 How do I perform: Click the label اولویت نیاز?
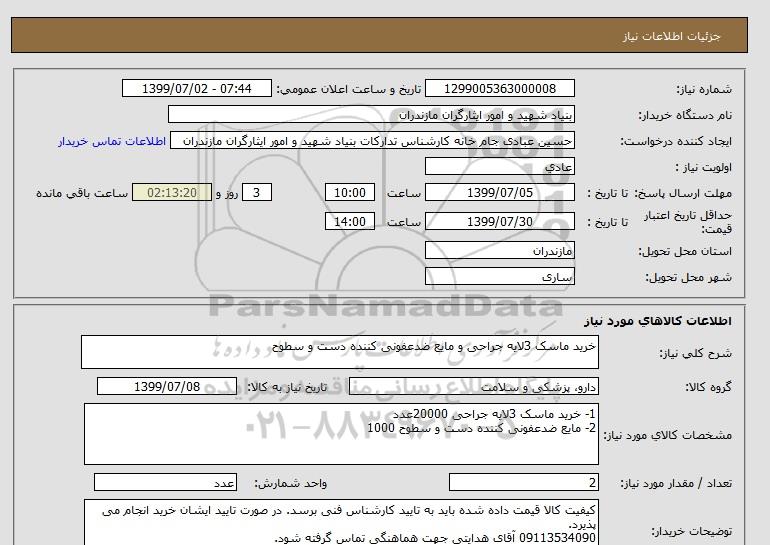(x=704, y=167)
